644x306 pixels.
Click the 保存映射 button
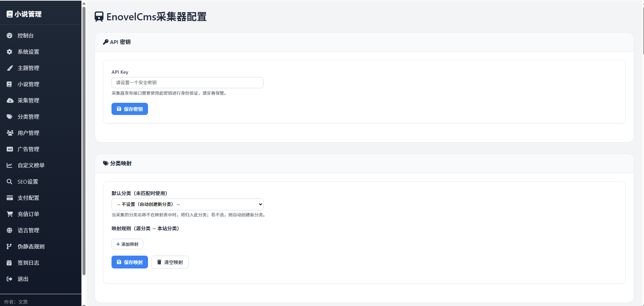point(130,262)
